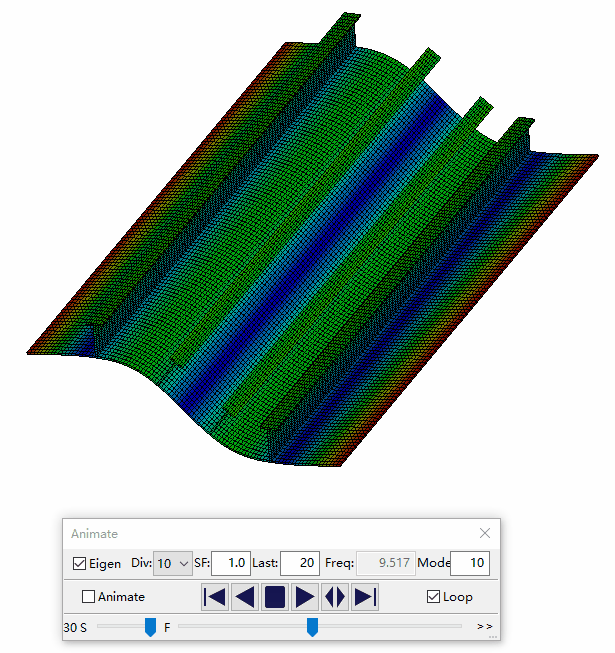Play animation forward

pyautogui.click(x=305, y=597)
